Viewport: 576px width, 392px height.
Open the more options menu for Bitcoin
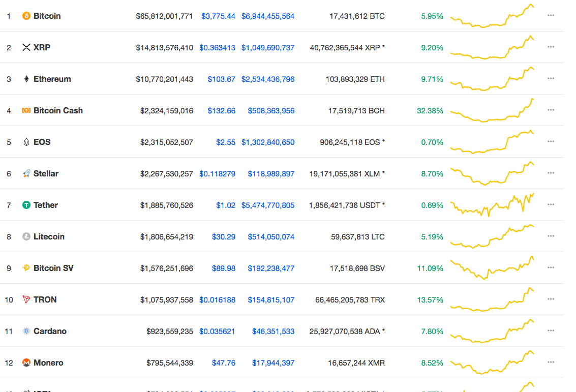[x=551, y=15]
